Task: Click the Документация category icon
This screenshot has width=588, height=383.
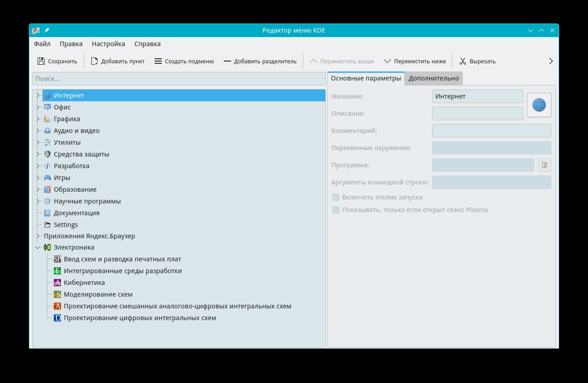Action: 47,213
